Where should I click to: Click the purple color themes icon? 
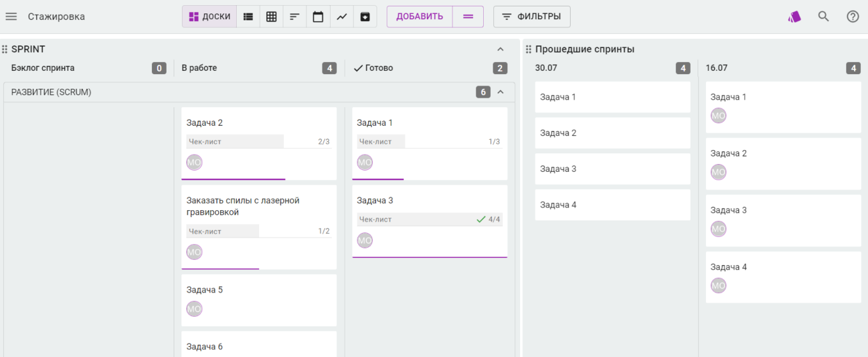pyautogui.click(x=794, y=17)
